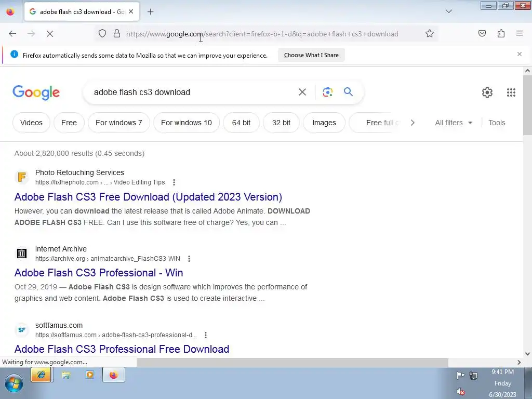The width and height of the screenshot is (532, 399).
Task: Open the Extensions puzzle icon
Action: (501, 33)
